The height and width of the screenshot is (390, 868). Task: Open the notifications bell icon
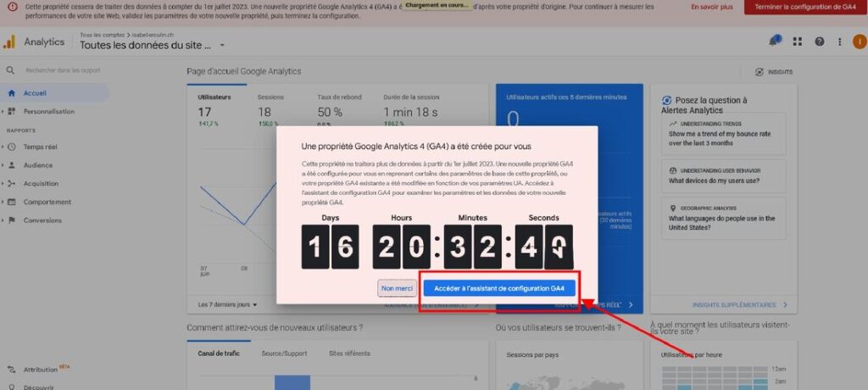coord(775,42)
